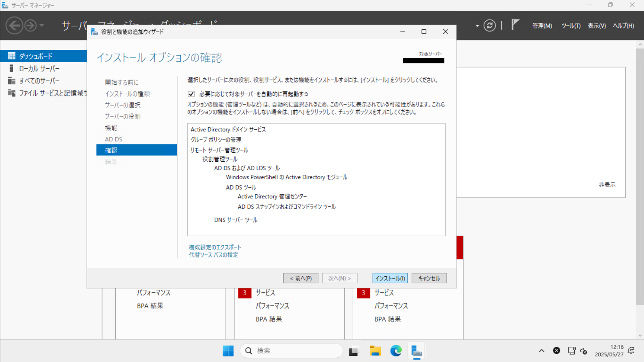Viewport: 644px width, 362px height.
Task: Click the red 3 badge beside the right サービス
Action: pos(363,293)
